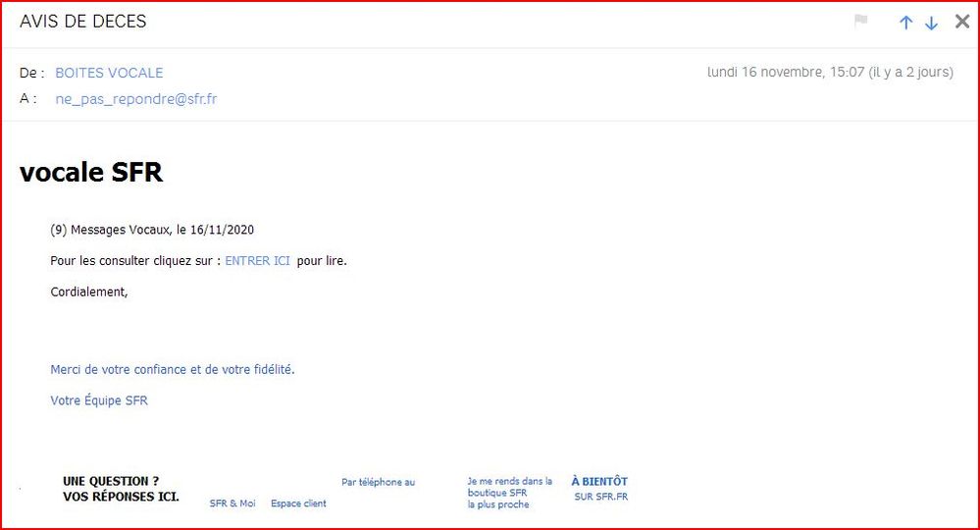Click Merci de votre confiance text
980x530 pixels.
(173, 370)
